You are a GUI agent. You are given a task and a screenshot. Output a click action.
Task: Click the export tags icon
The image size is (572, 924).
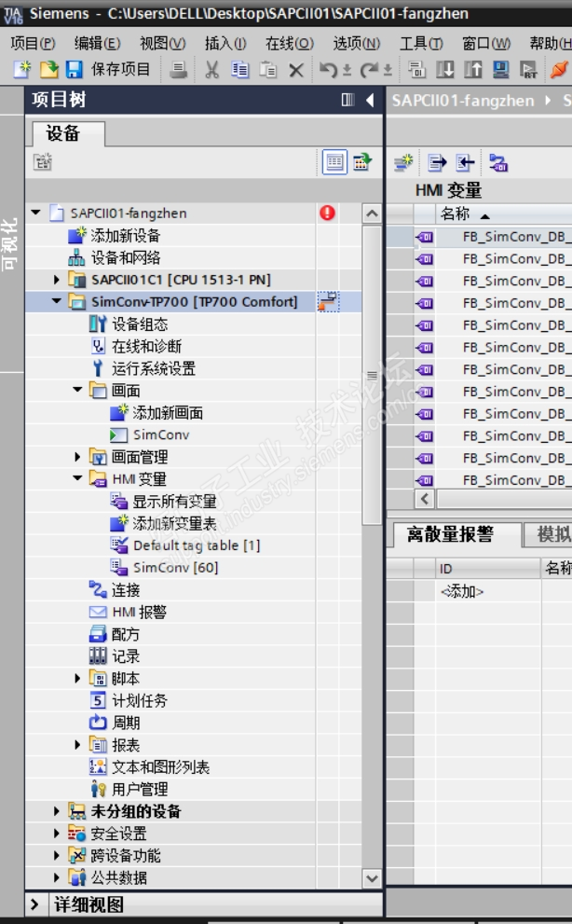pos(437,162)
